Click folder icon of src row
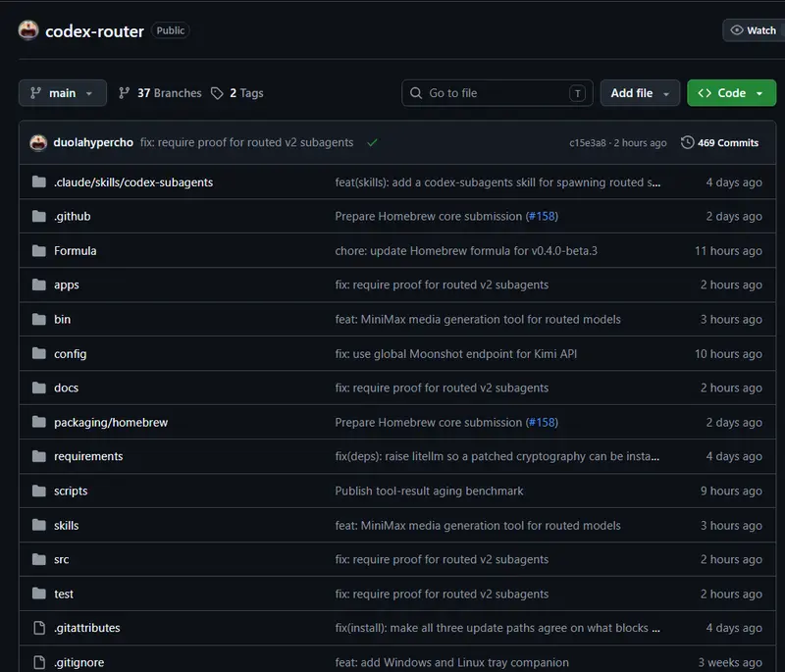 38,559
